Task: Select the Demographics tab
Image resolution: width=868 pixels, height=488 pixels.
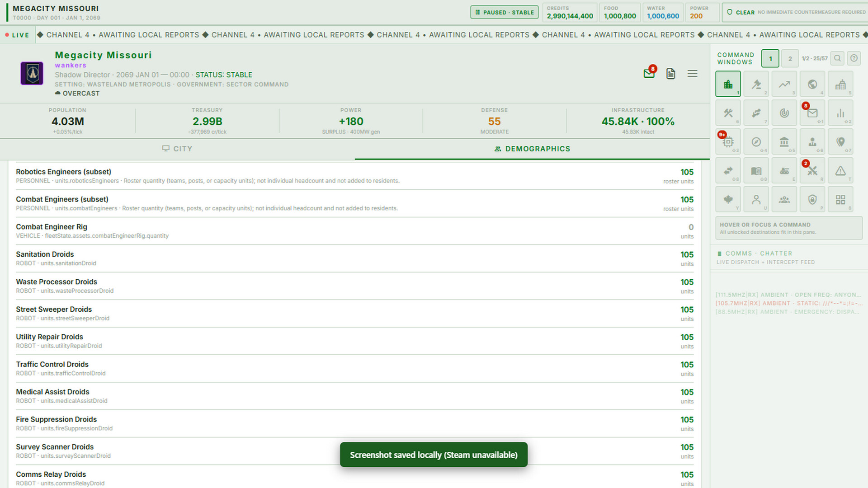Action: [532, 149]
